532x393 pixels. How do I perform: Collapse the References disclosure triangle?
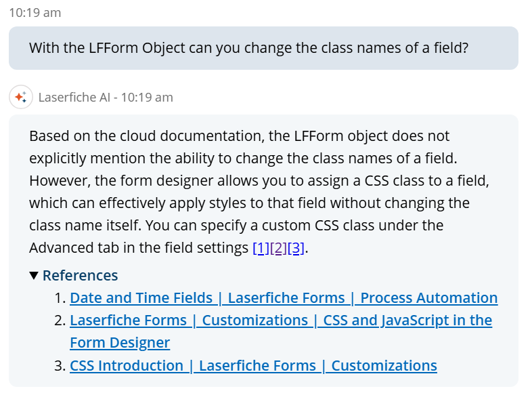34,276
